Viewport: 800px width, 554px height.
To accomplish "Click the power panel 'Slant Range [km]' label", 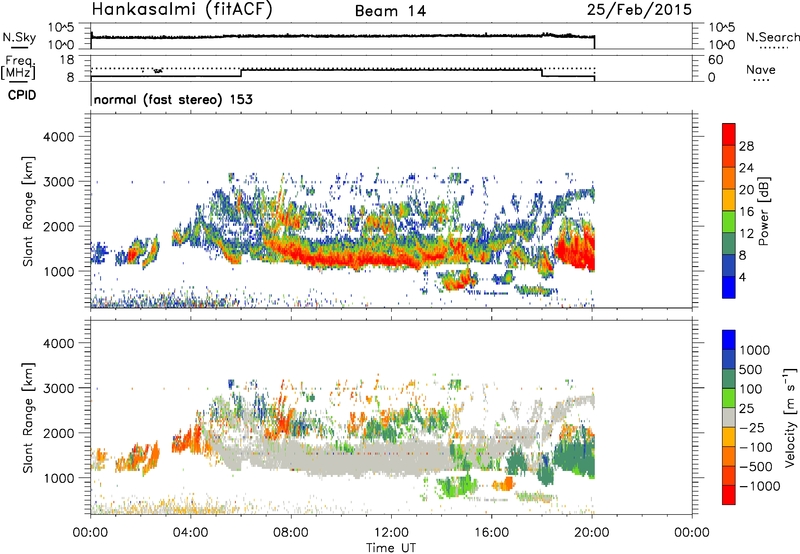I will coord(28,211).
